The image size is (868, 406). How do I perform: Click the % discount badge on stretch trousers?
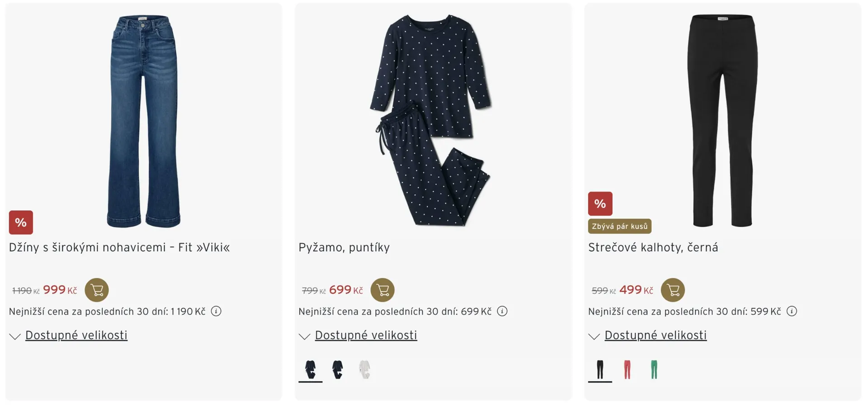pyautogui.click(x=600, y=203)
